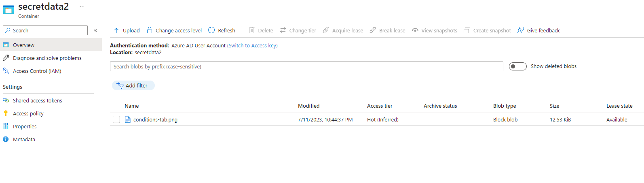This screenshot has width=644, height=183.
Task: Sort by the Access tier column header
Action: (380, 106)
